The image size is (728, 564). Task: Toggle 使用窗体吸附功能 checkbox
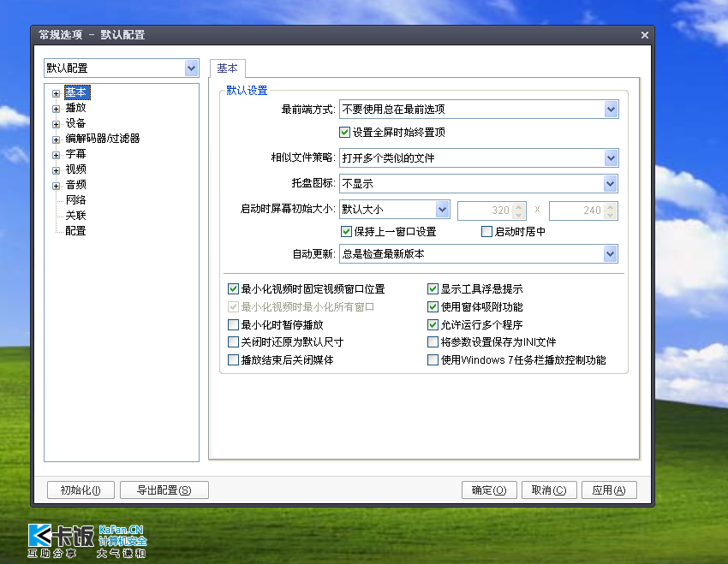[x=433, y=306]
